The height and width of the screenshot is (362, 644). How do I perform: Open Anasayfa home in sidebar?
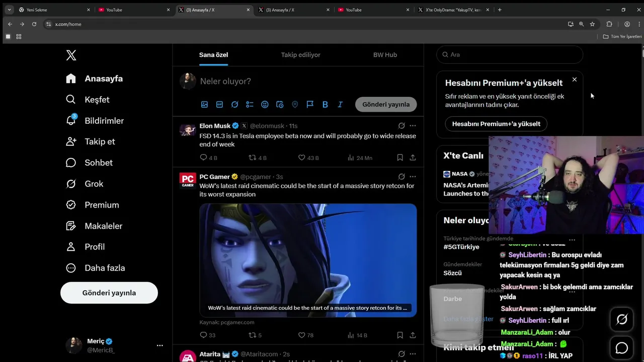coord(95,78)
